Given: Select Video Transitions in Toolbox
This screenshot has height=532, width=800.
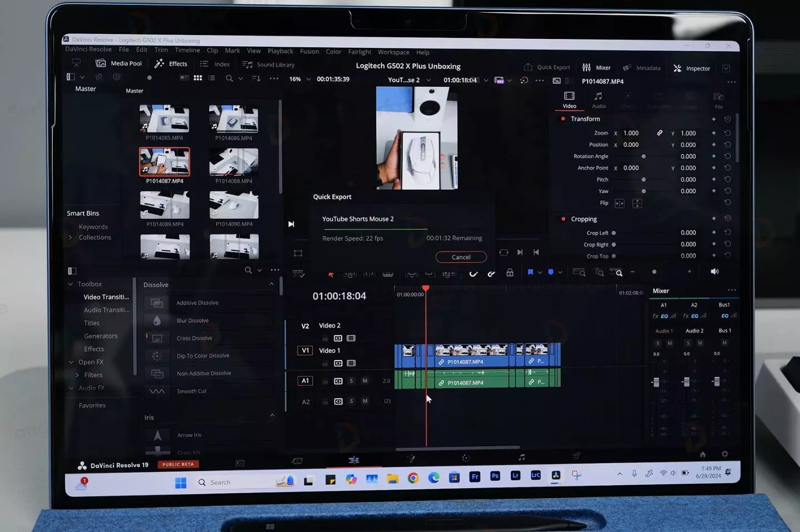Looking at the screenshot, I should (106, 297).
